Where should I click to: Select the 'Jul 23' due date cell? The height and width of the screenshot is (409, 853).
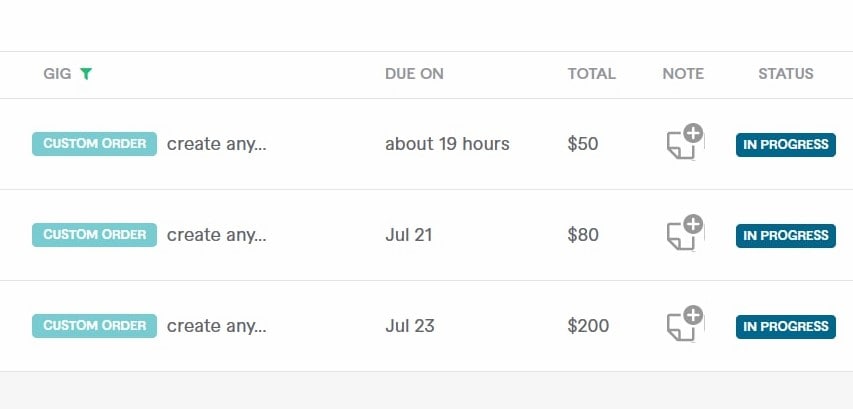click(410, 326)
